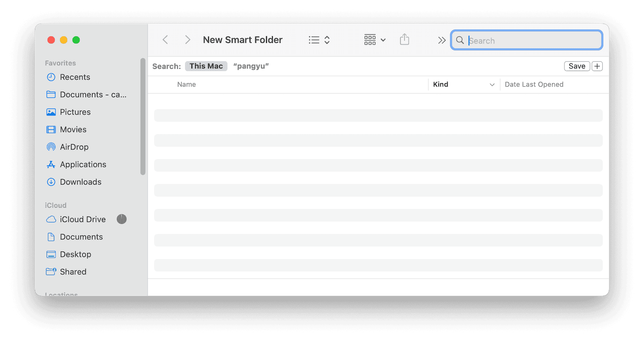644x342 pixels.
Task: Sort by the Name column header
Action: (186, 84)
